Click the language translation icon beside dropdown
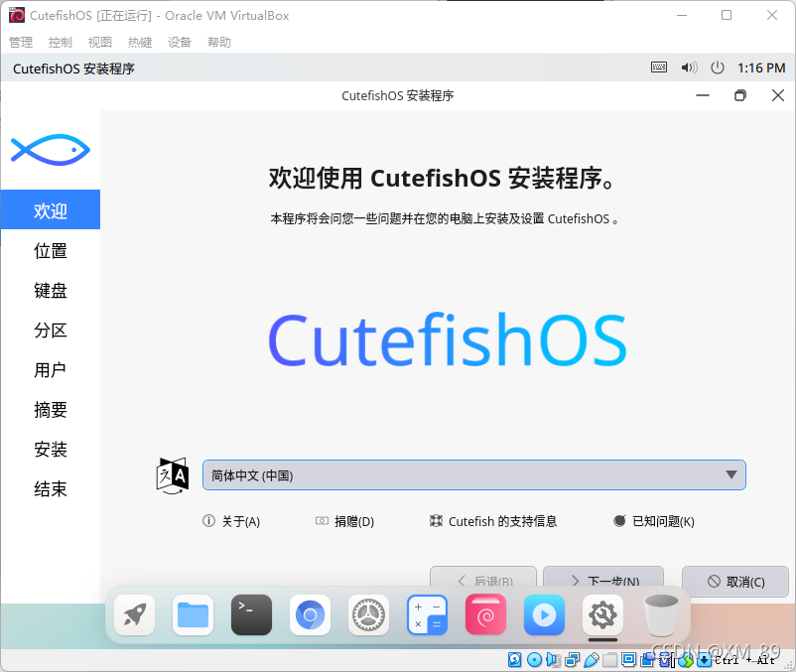Viewport: 796px width, 672px height. [172, 475]
